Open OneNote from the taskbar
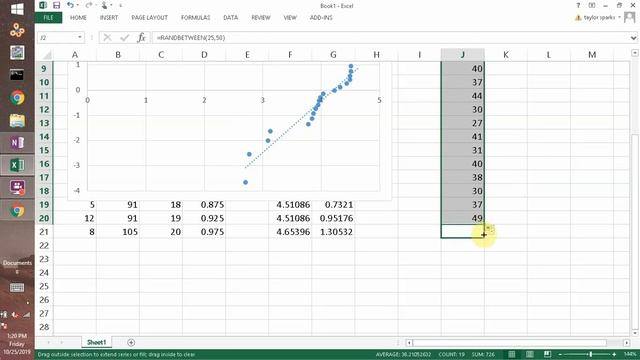This screenshot has height=360, width=640. (x=17, y=142)
